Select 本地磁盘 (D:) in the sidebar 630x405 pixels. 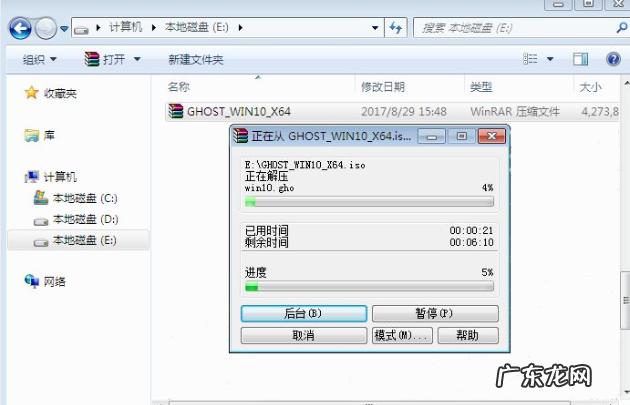pyautogui.click(x=86, y=219)
